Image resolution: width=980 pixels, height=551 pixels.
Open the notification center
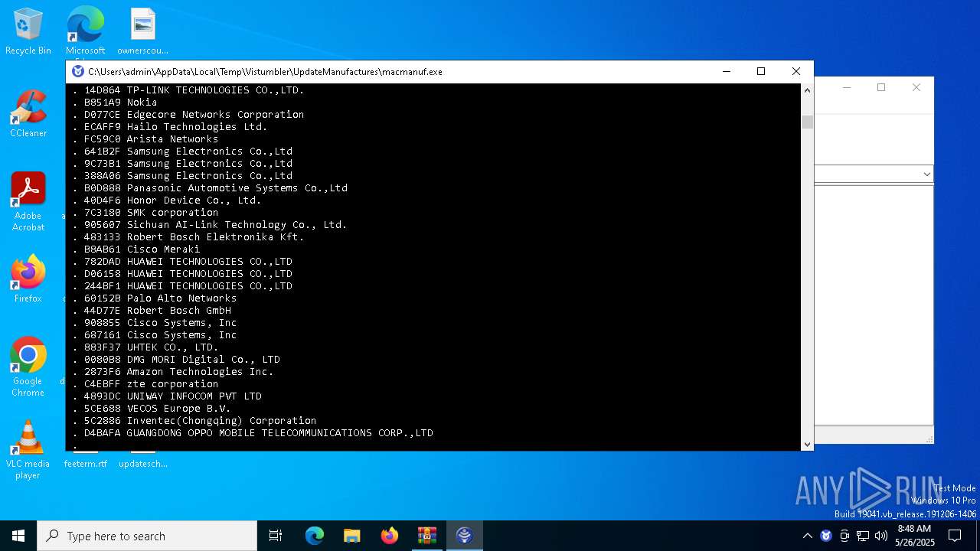pos(955,536)
